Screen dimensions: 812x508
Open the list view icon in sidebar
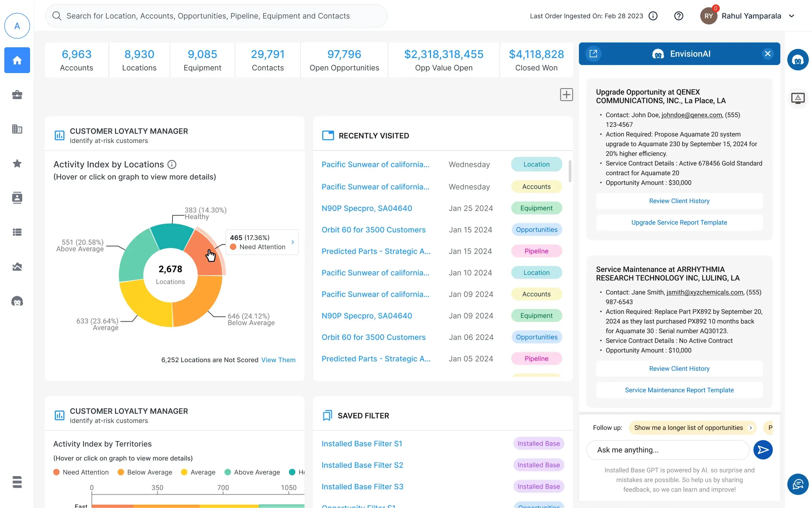coord(17,232)
